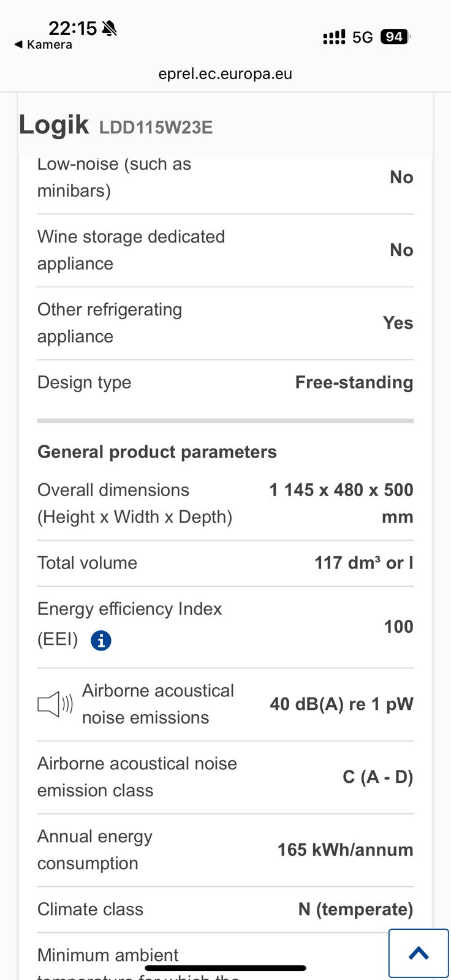Click the speaker noise emissions icon

click(x=55, y=704)
